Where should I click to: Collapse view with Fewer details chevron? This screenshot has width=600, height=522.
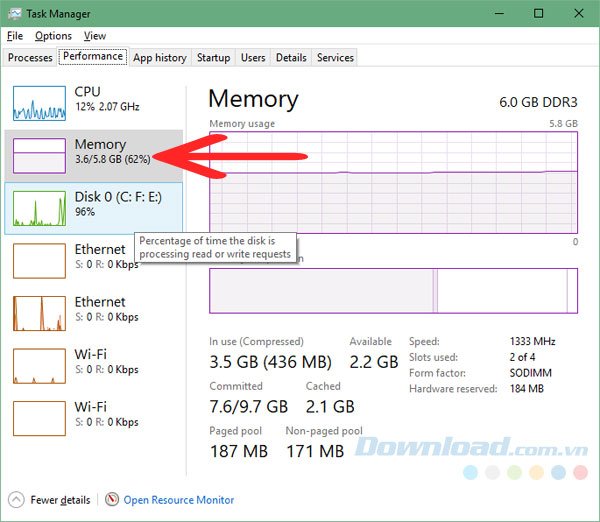pyautogui.click(x=16, y=499)
